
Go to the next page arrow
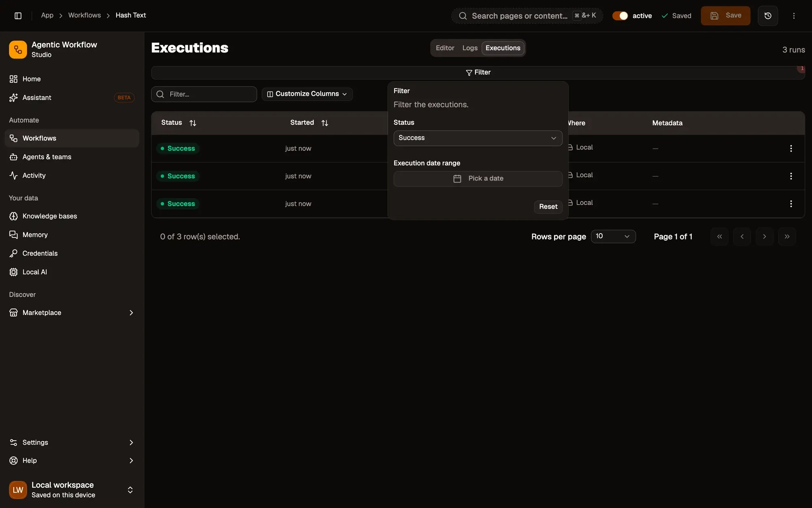point(764,237)
